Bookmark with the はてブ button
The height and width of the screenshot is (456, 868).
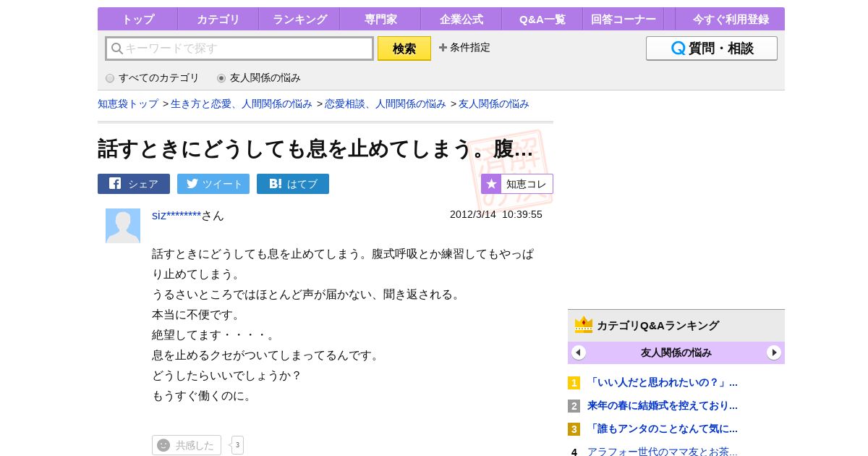point(293,184)
